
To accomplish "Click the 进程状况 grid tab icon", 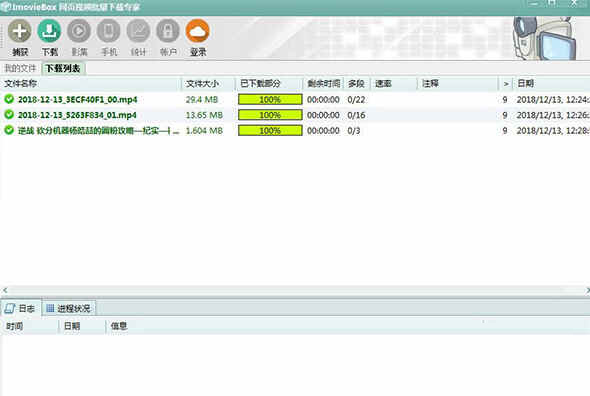I will [50, 308].
